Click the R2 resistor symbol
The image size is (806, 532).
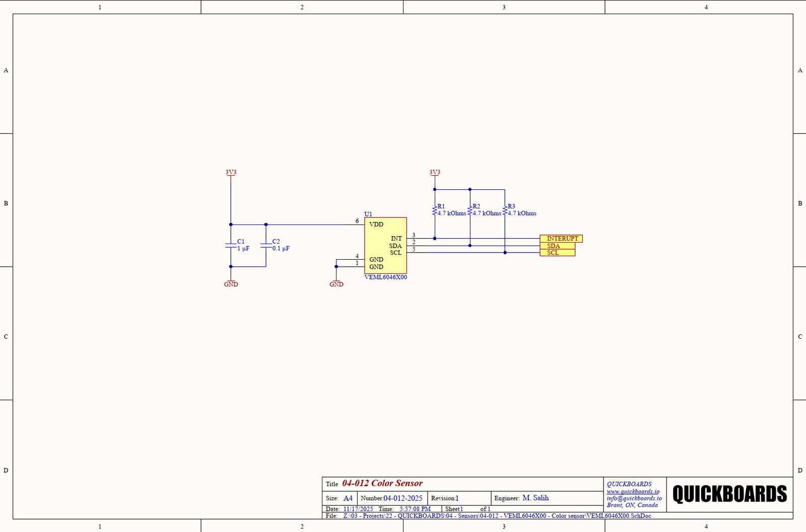pos(469,210)
